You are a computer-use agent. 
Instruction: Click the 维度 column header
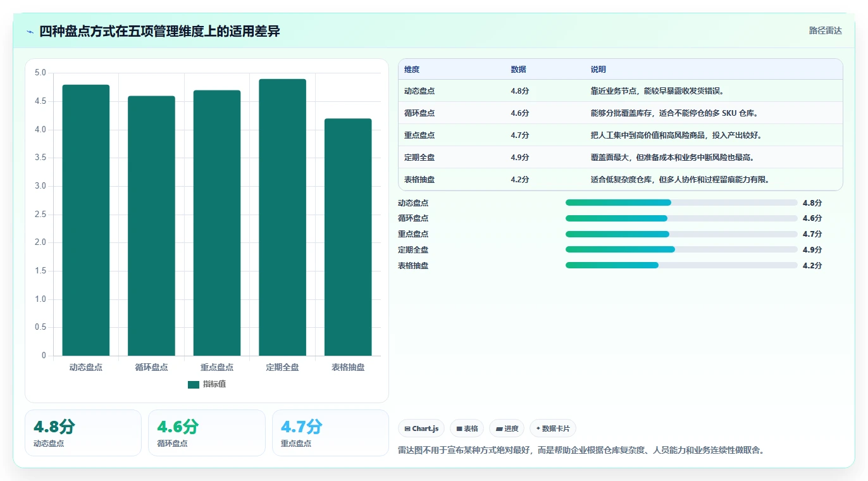click(412, 70)
